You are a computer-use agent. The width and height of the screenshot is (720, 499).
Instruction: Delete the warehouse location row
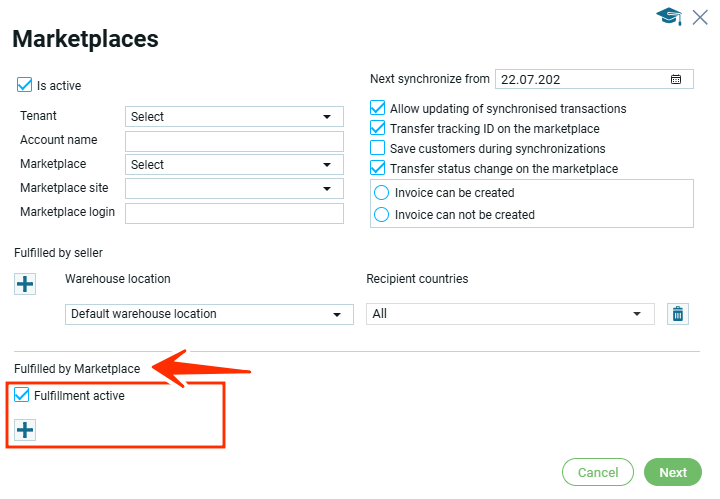click(677, 314)
